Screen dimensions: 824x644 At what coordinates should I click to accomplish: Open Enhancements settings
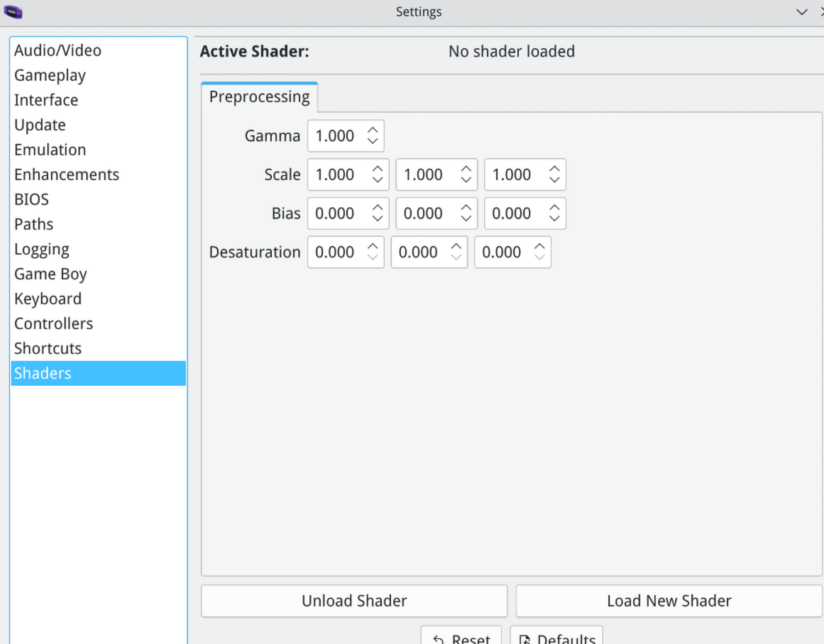click(98, 174)
